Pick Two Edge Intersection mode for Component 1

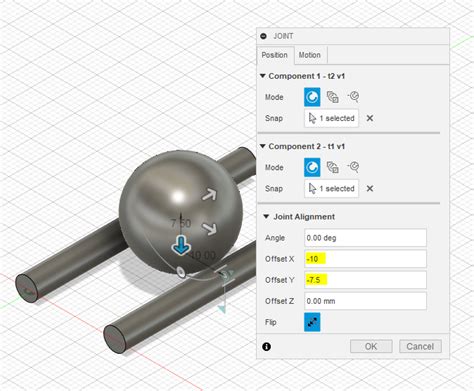click(353, 97)
